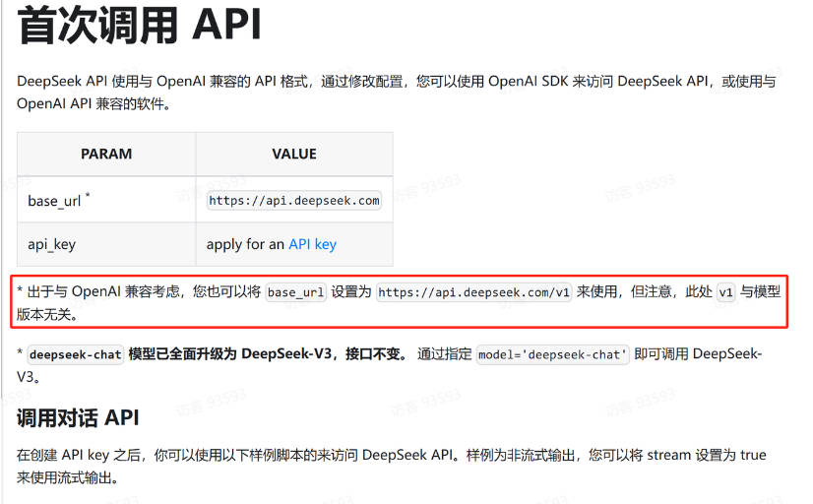The image size is (813, 504).
Task: Click the base_url parameter cell
Action: pyautogui.click(x=106, y=200)
